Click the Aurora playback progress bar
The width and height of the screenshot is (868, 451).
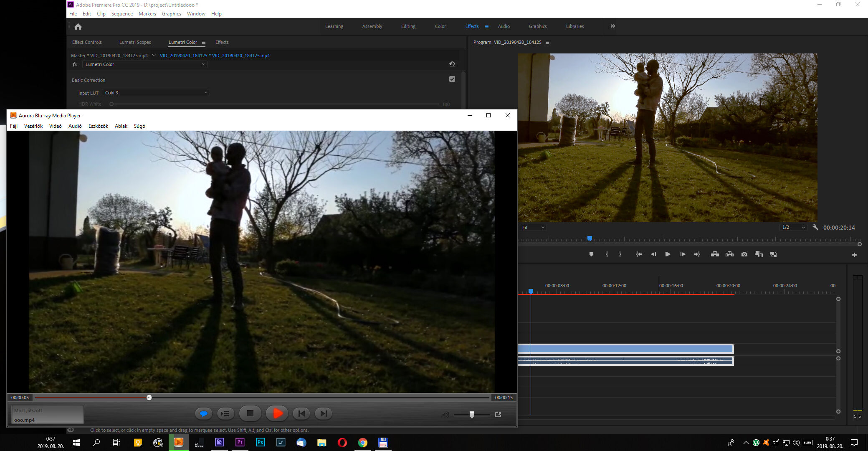[263, 398]
